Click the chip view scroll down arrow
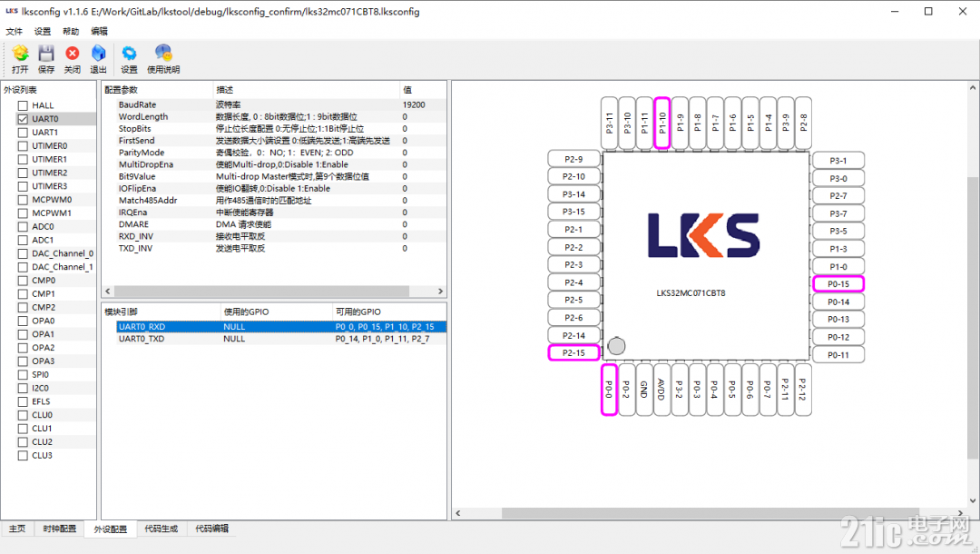Viewport: 980px width, 554px height. pyautogui.click(x=973, y=500)
